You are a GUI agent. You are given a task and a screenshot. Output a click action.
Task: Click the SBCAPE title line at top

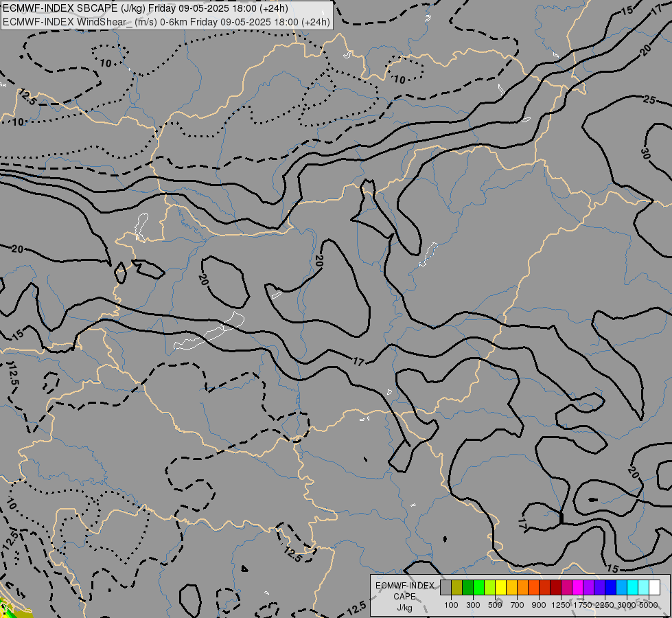click(146, 8)
